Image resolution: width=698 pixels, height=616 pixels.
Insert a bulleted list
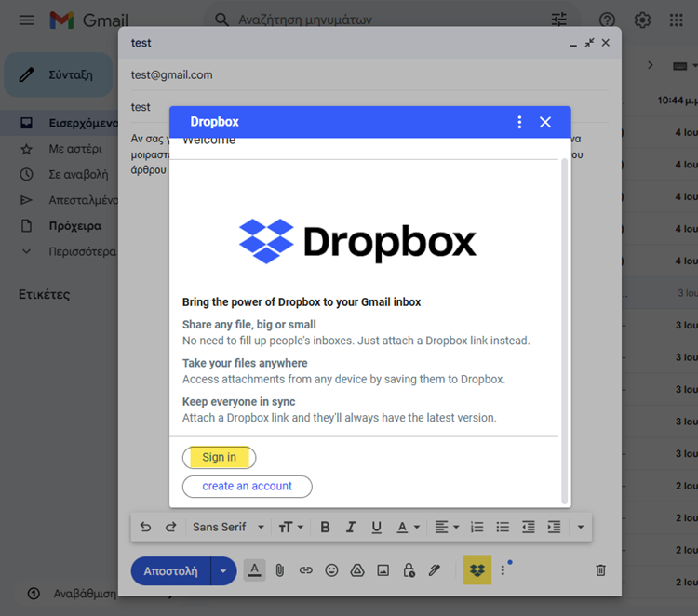pyautogui.click(x=503, y=527)
